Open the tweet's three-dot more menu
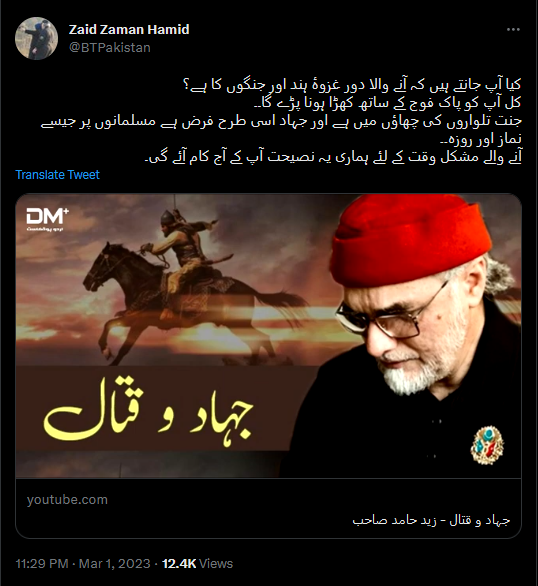The width and height of the screenshot is (538, 586). 513,30
